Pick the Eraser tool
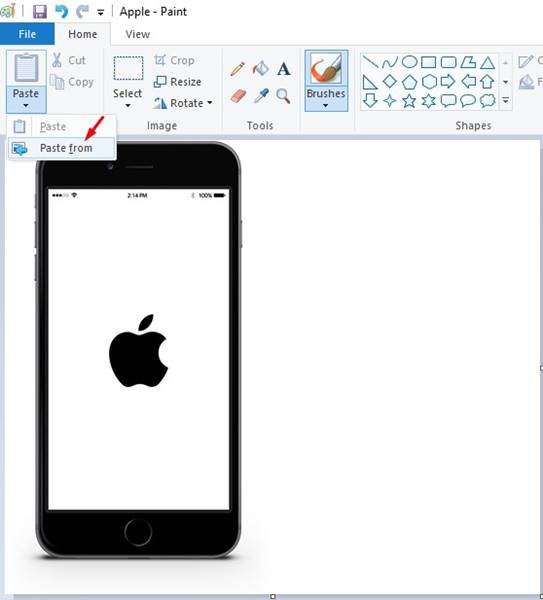 [x=238, y=96]
